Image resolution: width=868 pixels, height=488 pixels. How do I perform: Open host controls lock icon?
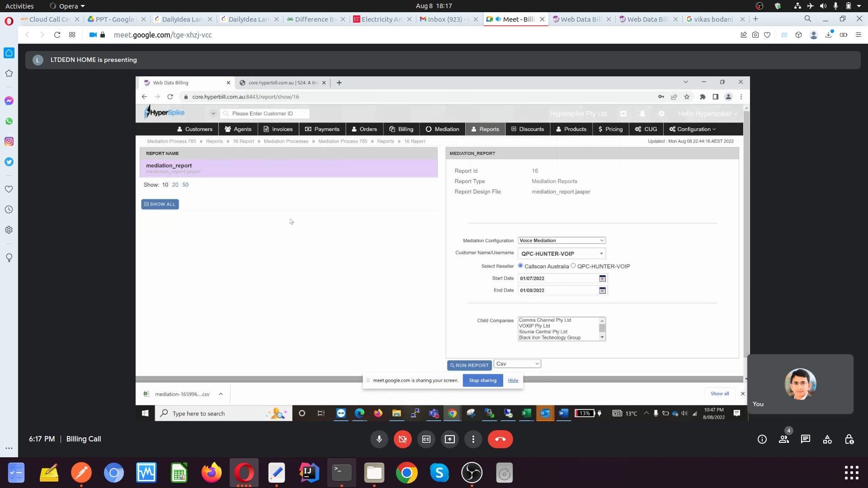click(849, 439)
